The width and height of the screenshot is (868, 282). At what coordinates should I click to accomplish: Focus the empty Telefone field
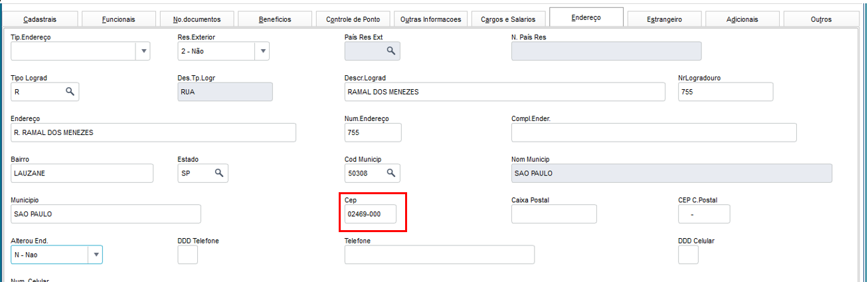coord(440,255)
